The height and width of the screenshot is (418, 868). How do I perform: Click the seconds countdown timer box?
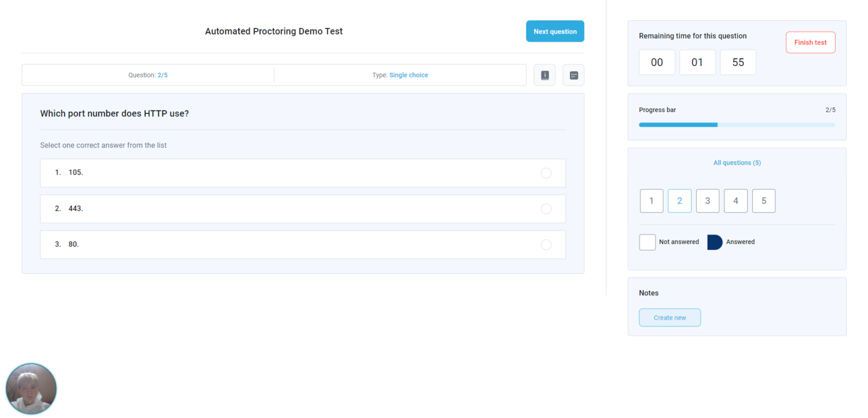pos(738,62)
